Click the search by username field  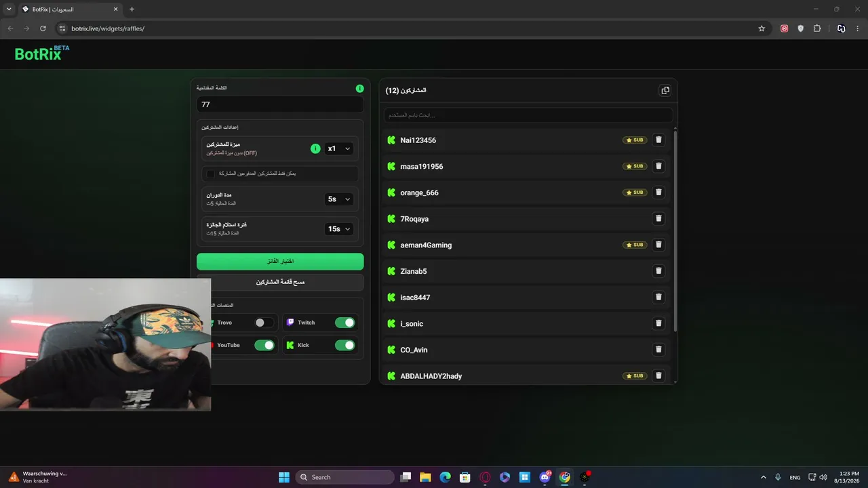[x=528, y=115]
